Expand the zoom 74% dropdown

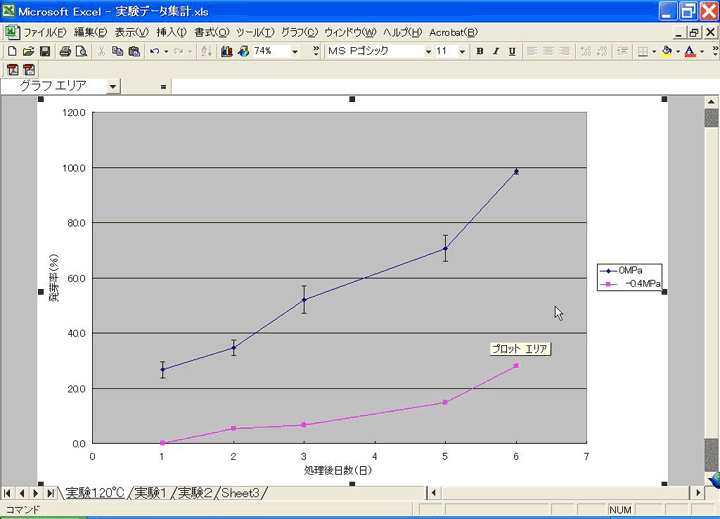(x=295, y=51)
